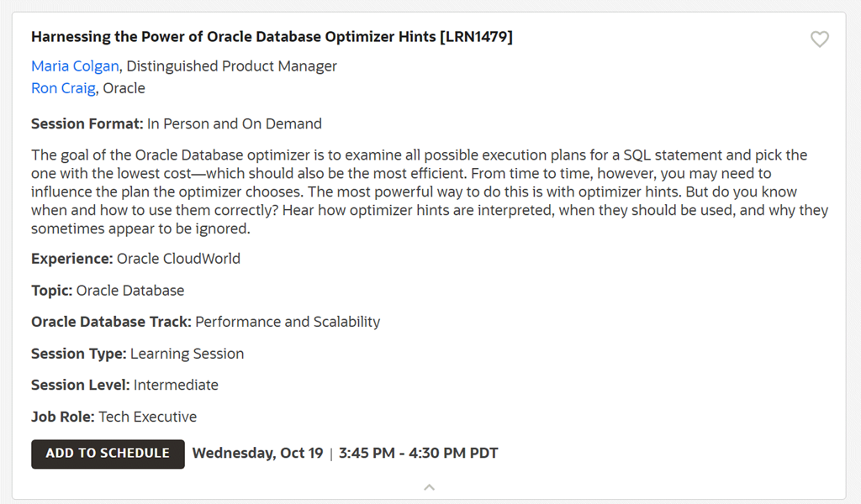Click the Topic: Oracle Database line
861x504 pixels.
click(108, 291)
